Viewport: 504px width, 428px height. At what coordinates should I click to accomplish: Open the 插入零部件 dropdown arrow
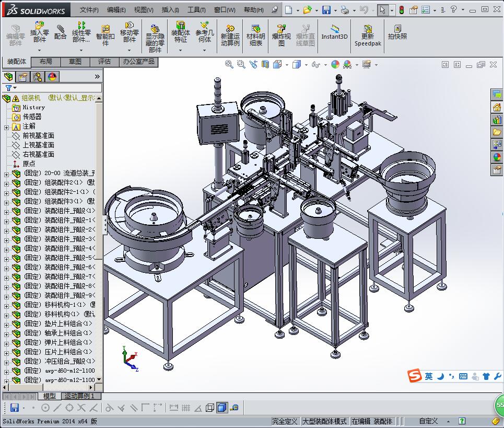coord(40,51)
